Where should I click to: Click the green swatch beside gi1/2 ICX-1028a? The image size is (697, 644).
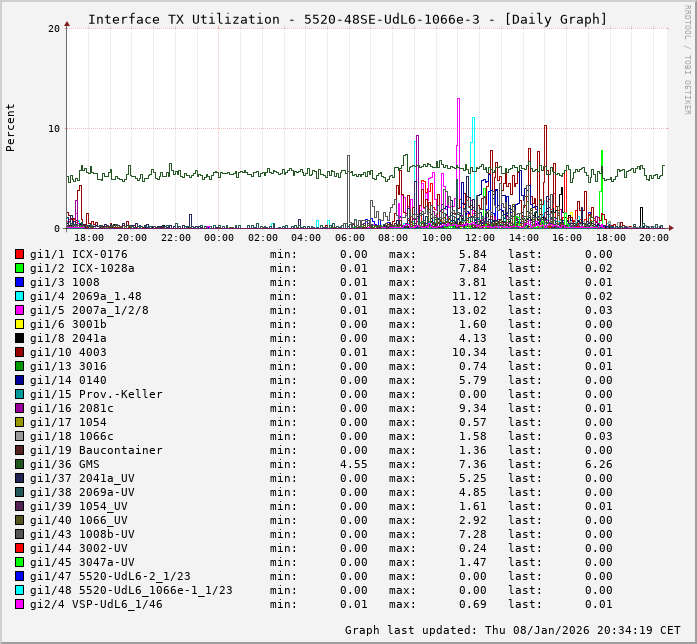click(x=19, y=268)
